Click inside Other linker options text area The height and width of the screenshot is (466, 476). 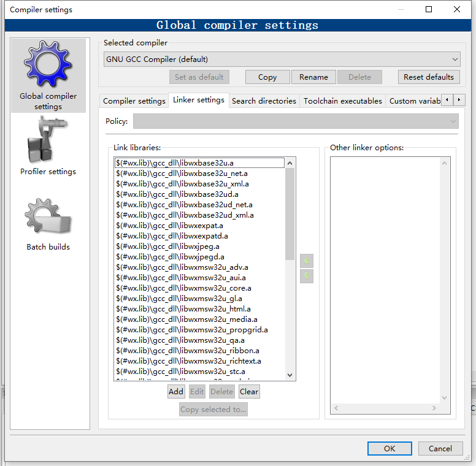(385, 280)
